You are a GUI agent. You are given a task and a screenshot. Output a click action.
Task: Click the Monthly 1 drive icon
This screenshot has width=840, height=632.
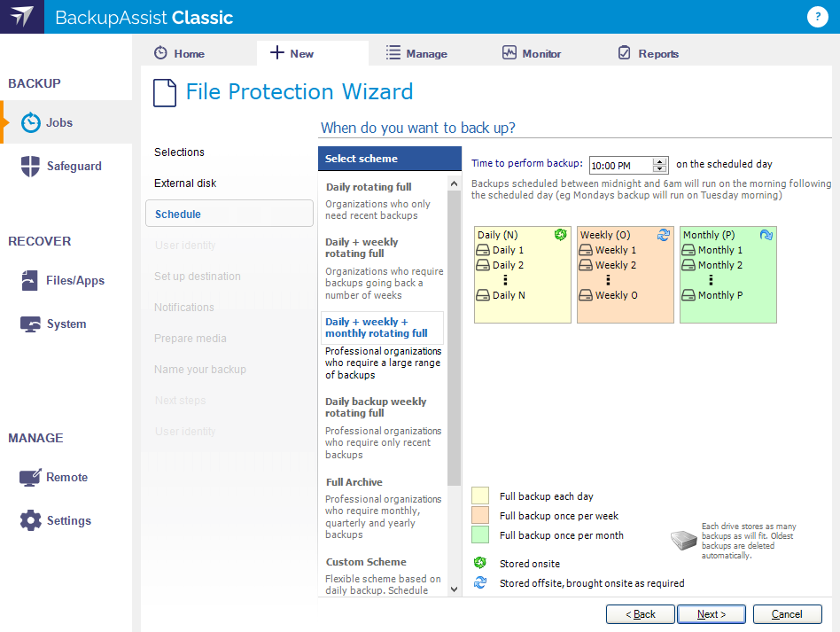688,250
